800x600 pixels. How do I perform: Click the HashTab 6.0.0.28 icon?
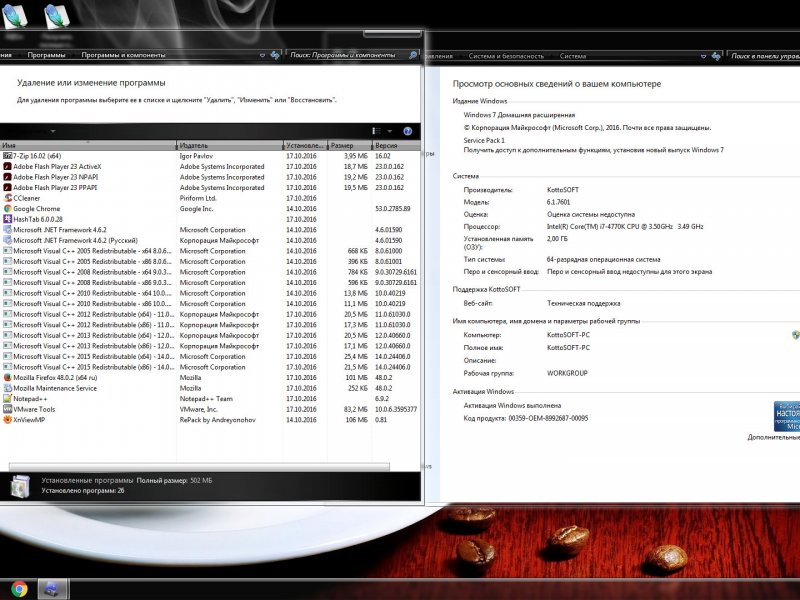click(8, 219)
